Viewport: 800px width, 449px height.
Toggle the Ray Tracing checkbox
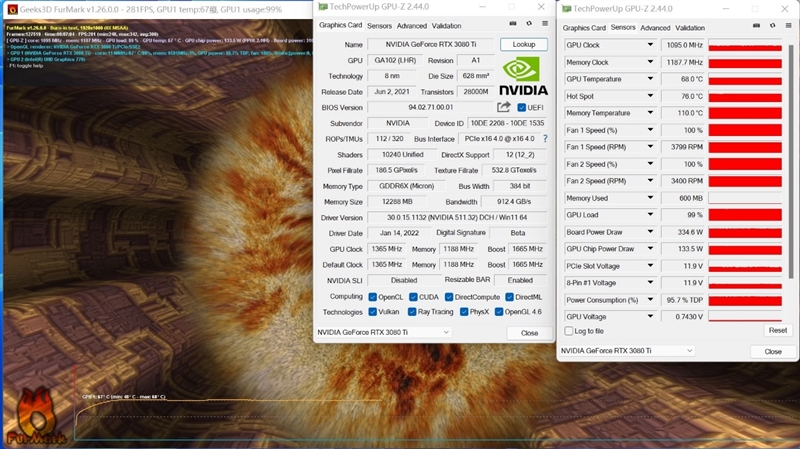(x=412, y=312)
